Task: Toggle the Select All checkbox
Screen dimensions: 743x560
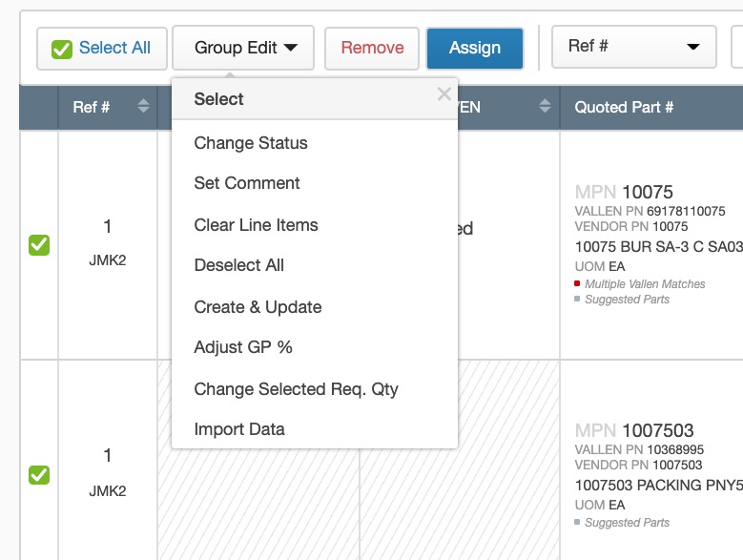Action: [x=62, y=49]
